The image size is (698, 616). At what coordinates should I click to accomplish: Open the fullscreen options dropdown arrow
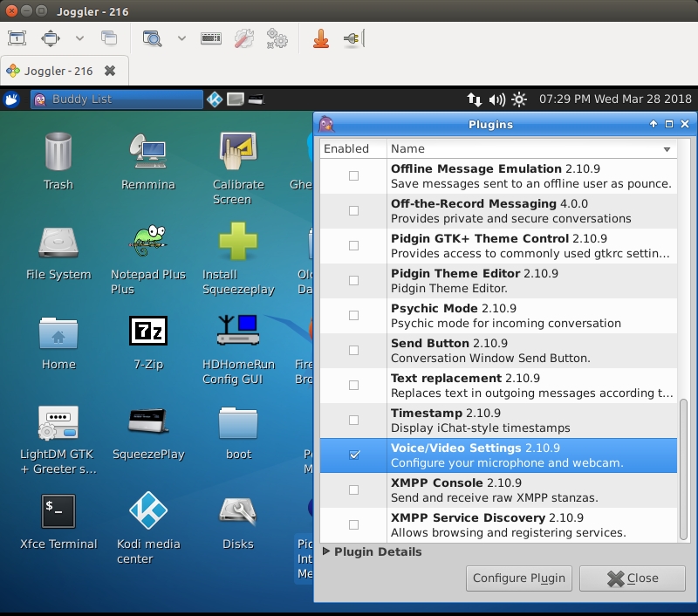click(x=79, y=38)
